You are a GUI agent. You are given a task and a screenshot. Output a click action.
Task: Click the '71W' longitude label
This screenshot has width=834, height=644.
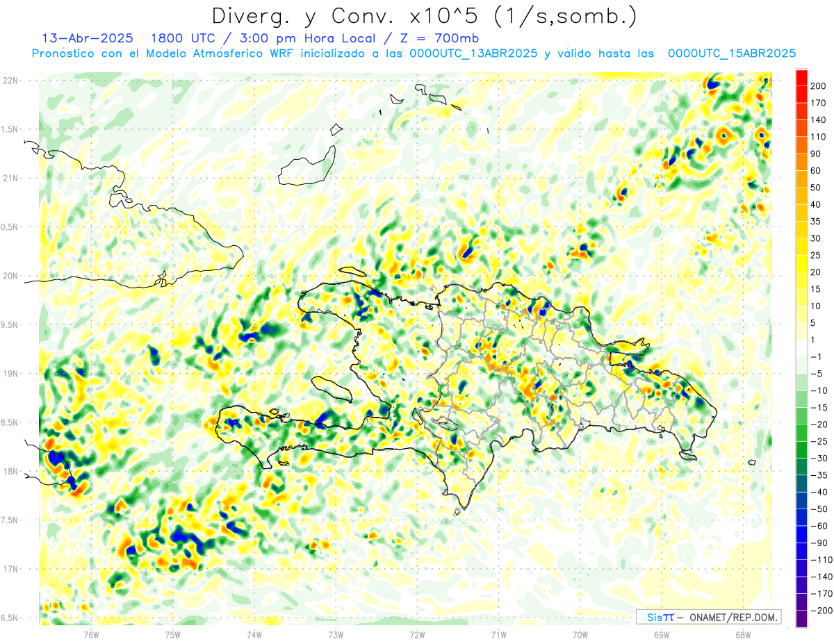point(498,635)
